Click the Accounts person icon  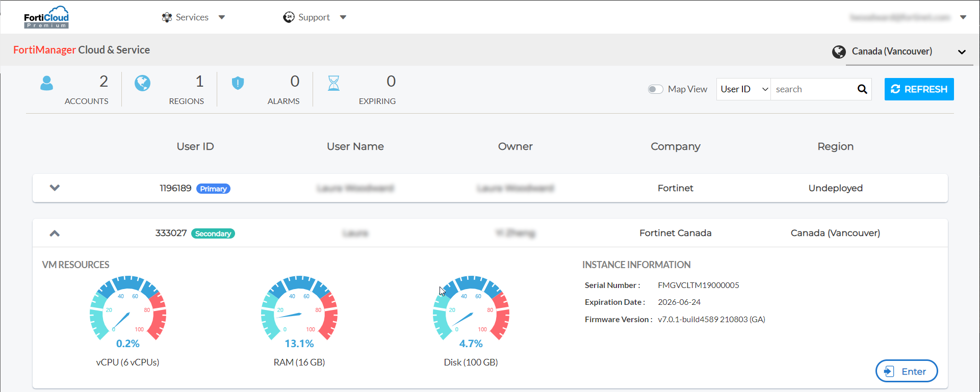point(46,83)
